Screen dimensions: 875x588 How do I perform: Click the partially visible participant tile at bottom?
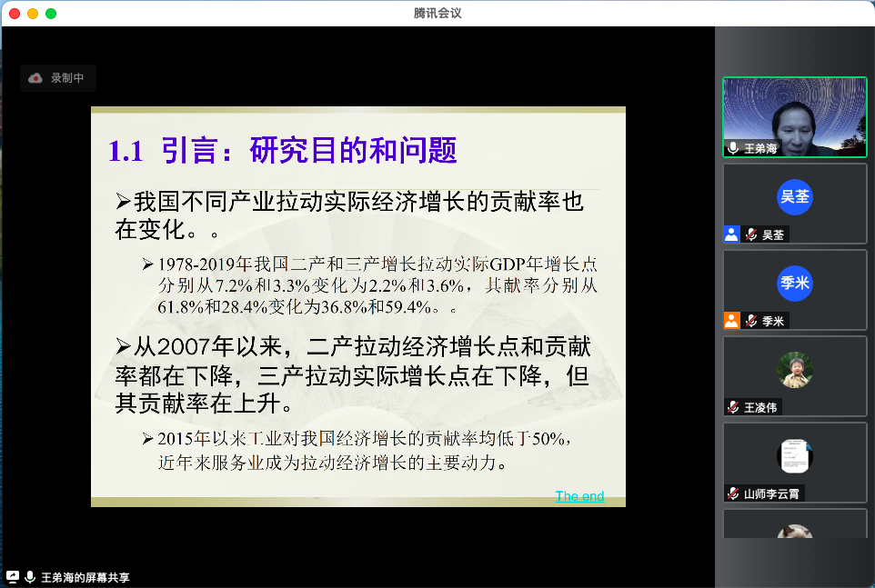point(795,527)
